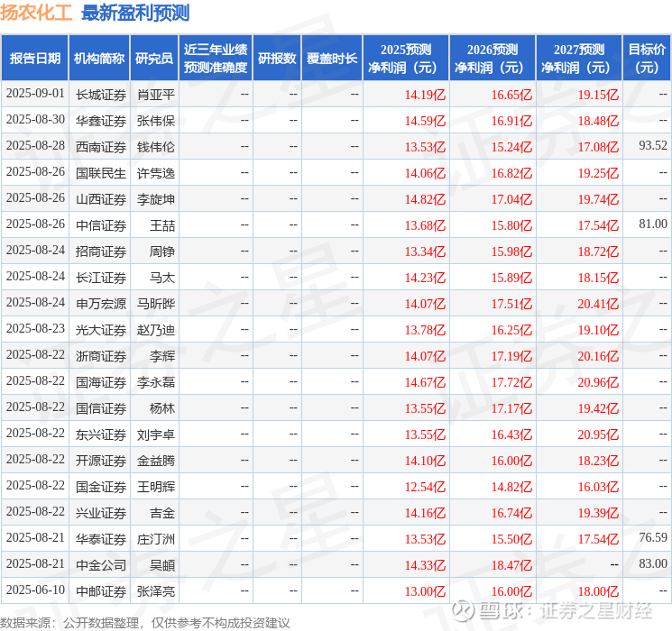Select the 国海证券 institution cell

(x=101, y=381)
